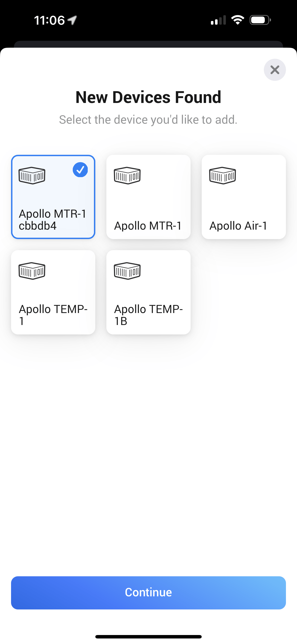Tap the home indicator bar at bottom
297x644 pixels.
[148, 636]
